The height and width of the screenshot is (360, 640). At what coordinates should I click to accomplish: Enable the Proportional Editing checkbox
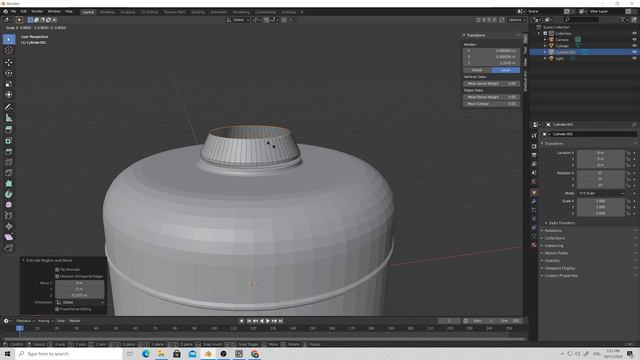click(57, 309)
